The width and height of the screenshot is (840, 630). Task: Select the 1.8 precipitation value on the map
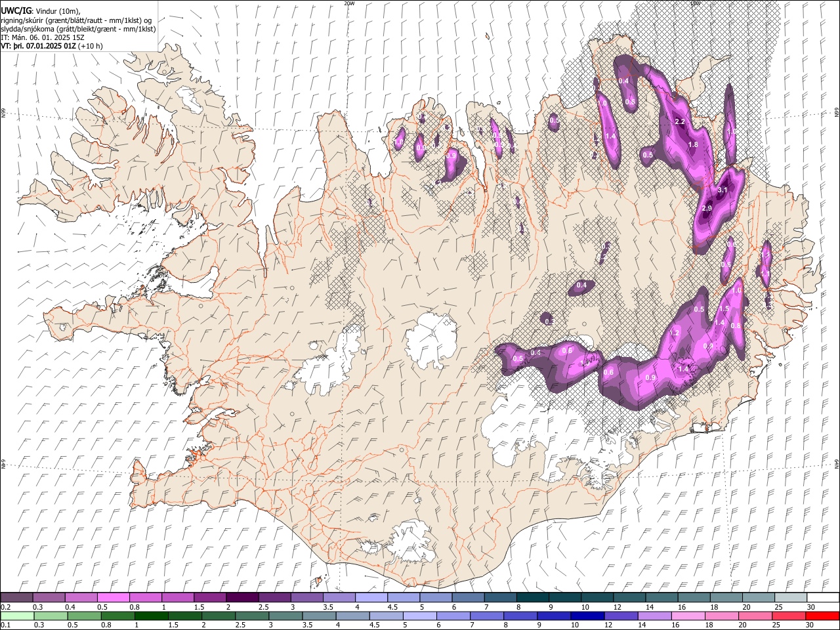693,145
